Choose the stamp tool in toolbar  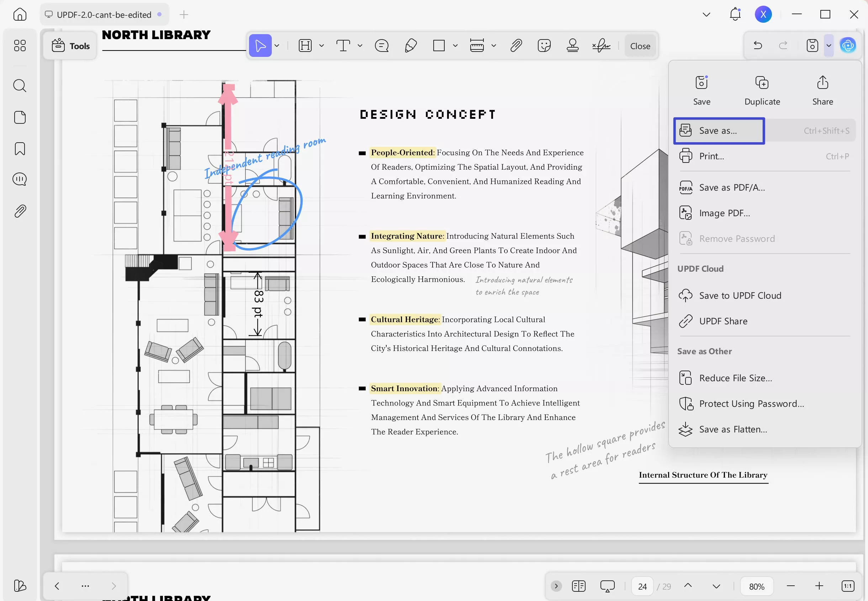coord(572,46)
